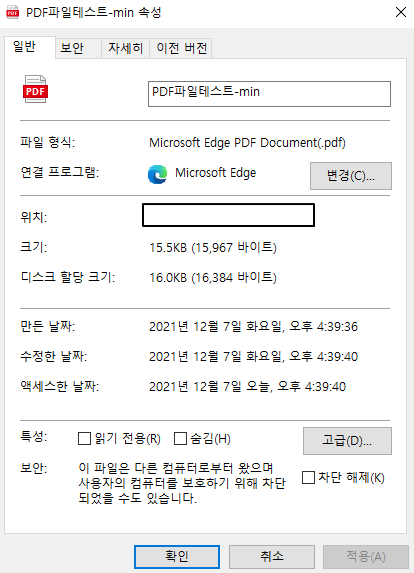Click the 위치: label
Image resolution: width=414 pixels, height=573 pixels.
tap(34, 217)
